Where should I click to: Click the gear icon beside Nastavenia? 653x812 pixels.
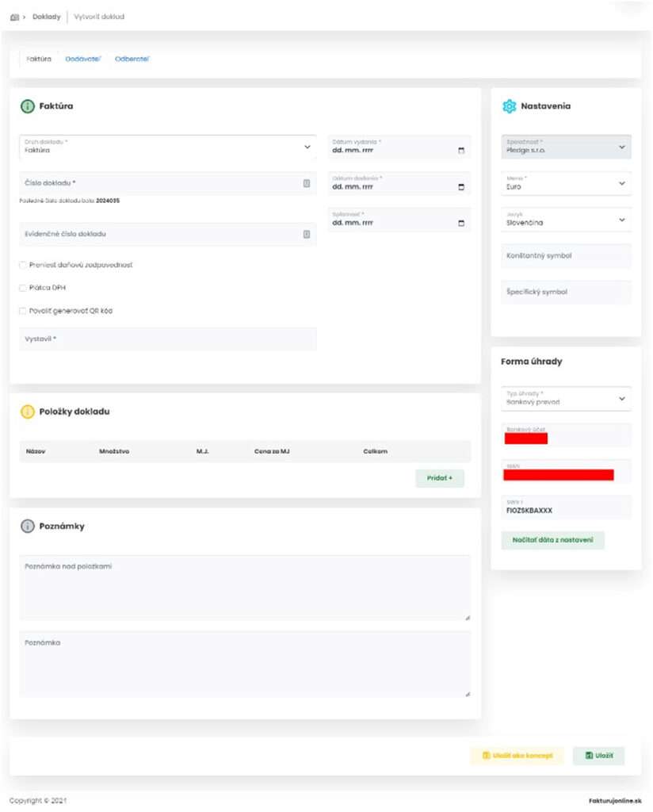point(509,106)
